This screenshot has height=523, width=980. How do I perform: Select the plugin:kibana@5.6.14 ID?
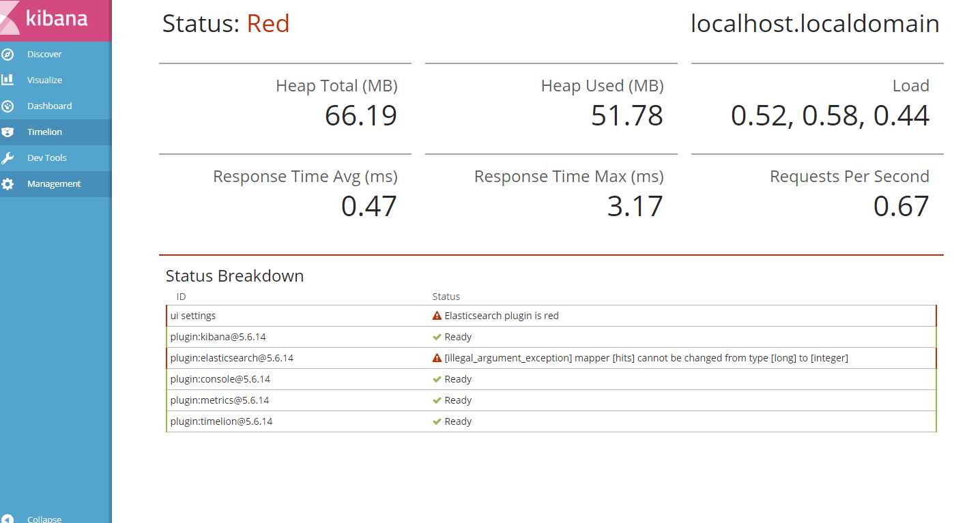click(x=218, y=337)
